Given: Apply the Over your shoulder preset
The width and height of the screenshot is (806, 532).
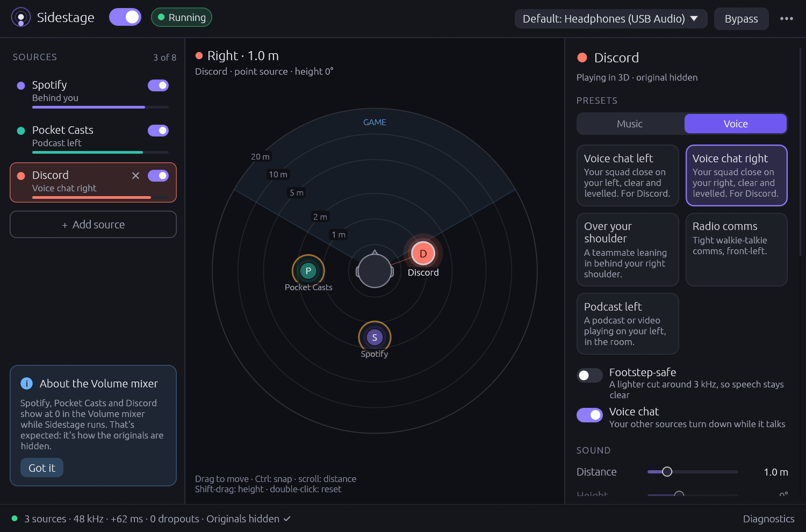Looking at the screenshot, I should coord(628,250).
